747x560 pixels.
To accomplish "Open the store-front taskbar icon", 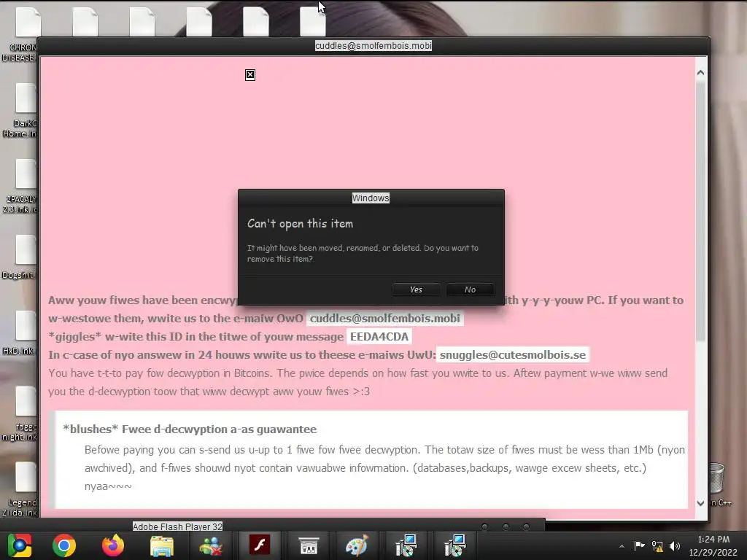I will coord(309,545).
